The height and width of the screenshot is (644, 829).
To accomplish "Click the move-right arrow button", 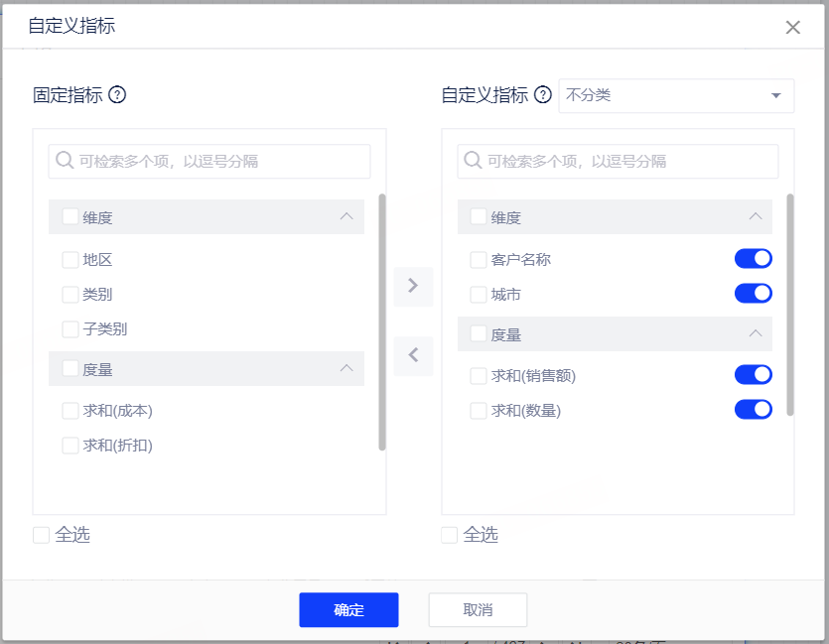I will (413, 286).
